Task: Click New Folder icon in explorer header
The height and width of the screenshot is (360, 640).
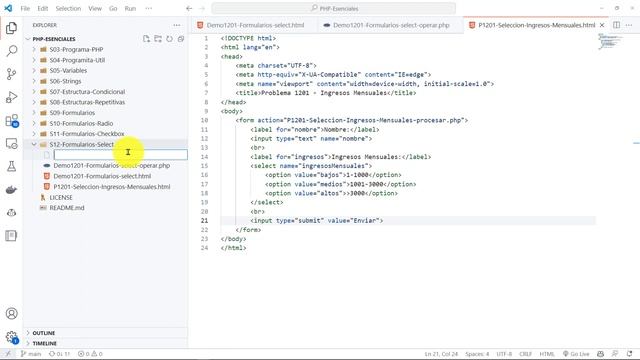Action: (x=158, y=39)
